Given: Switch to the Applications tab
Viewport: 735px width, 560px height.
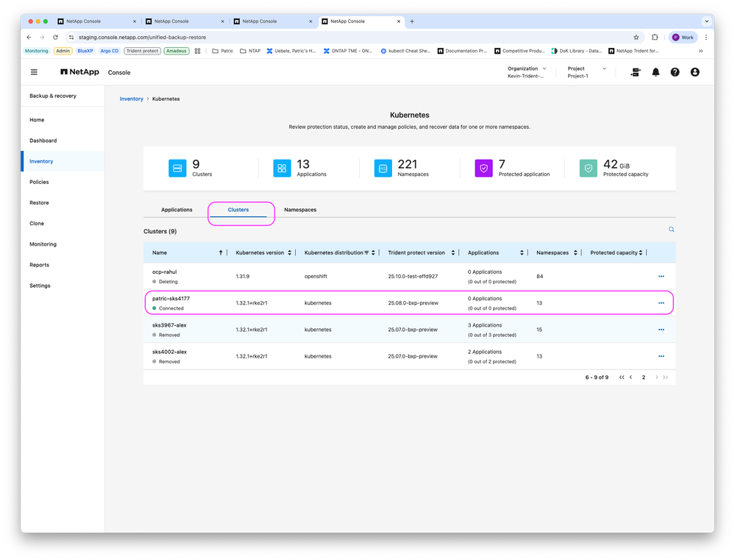Looking at the screenshot, I should coord(177,210).
